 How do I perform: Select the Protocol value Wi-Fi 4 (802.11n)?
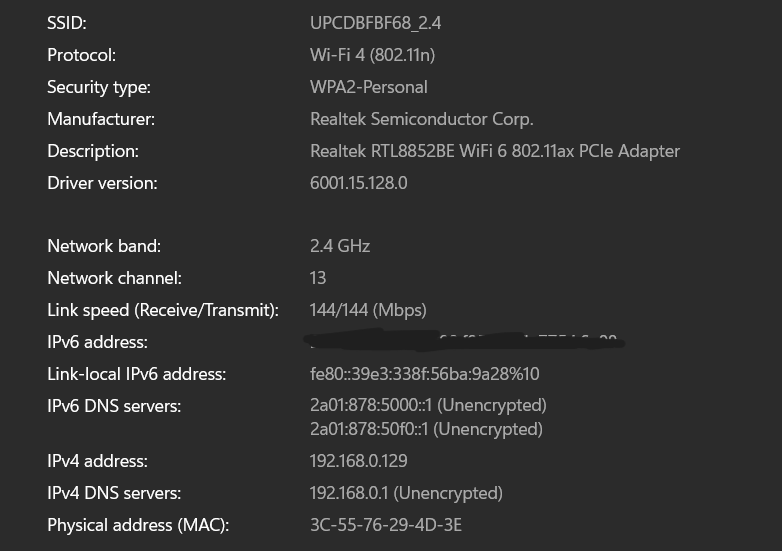pos(373,55)
